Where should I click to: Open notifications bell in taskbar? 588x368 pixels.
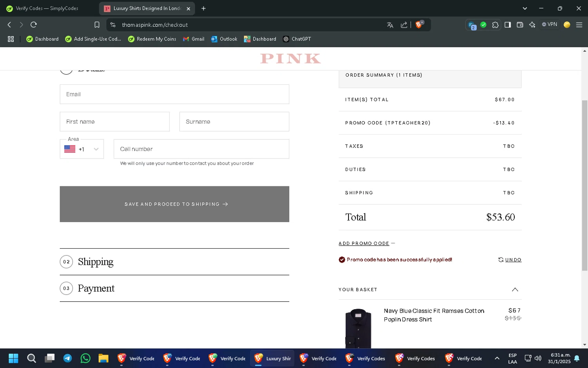click(577, 358)
